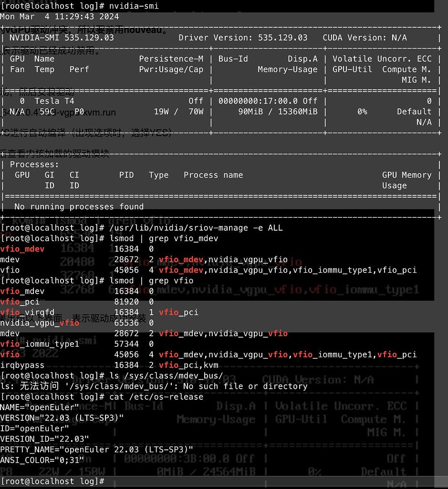This screenshot has width=448, height=489.
Task: Click the CUDA Version: N/A field
Action: tap(365, 38)
